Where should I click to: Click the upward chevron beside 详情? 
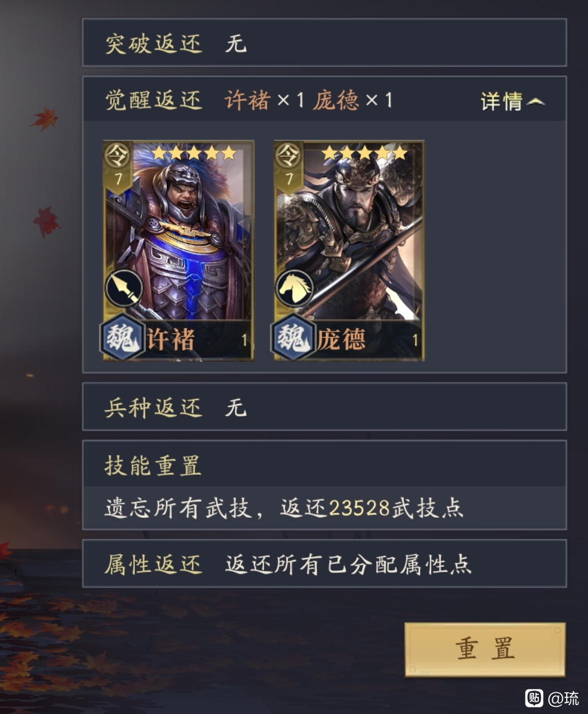tap(535, 102)
